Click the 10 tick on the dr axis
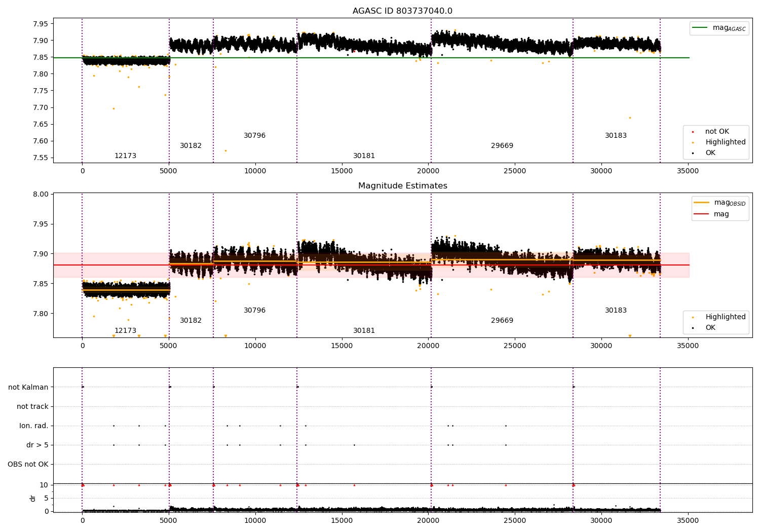This screenshot has width=760, height=532. (x=44, y=485)
